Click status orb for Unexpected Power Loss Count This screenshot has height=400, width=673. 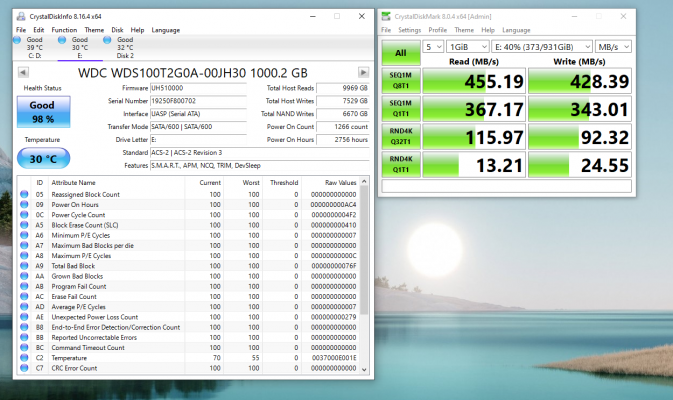(24, 317)
